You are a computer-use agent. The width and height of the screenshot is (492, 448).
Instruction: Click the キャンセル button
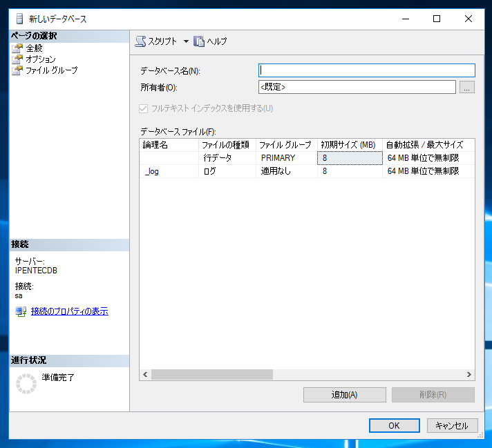coord(452,425)
